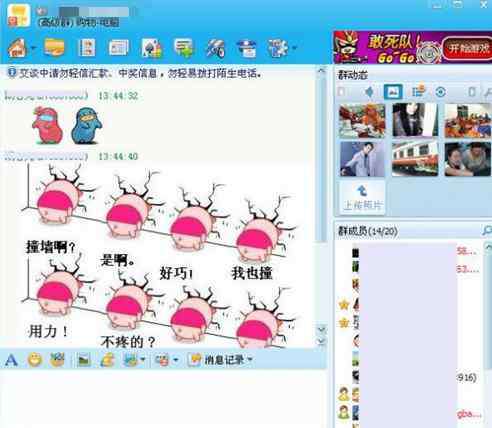Click the info icon in security notice
Image resolution: width=492 pixels, height=428 pixels.
click(12, 72)
